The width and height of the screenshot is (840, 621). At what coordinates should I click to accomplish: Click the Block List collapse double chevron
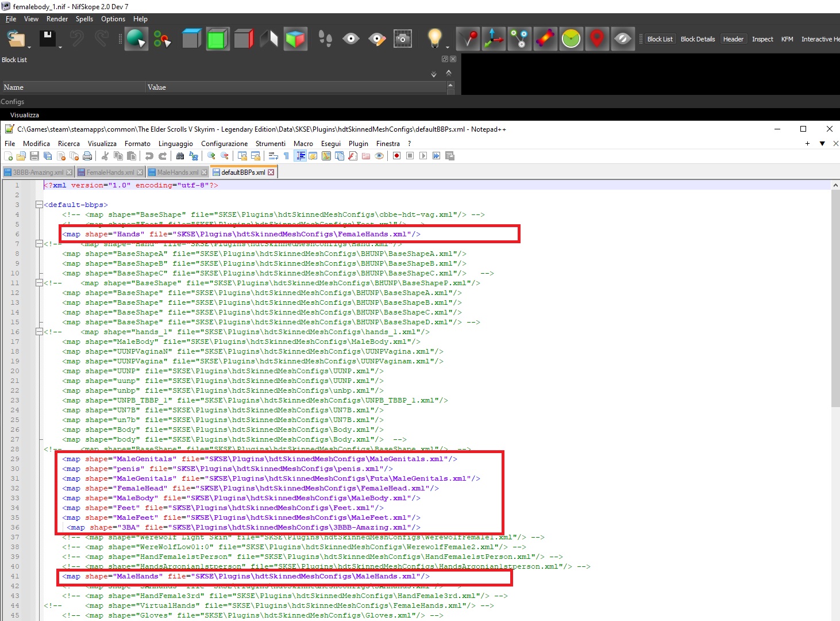449,72
